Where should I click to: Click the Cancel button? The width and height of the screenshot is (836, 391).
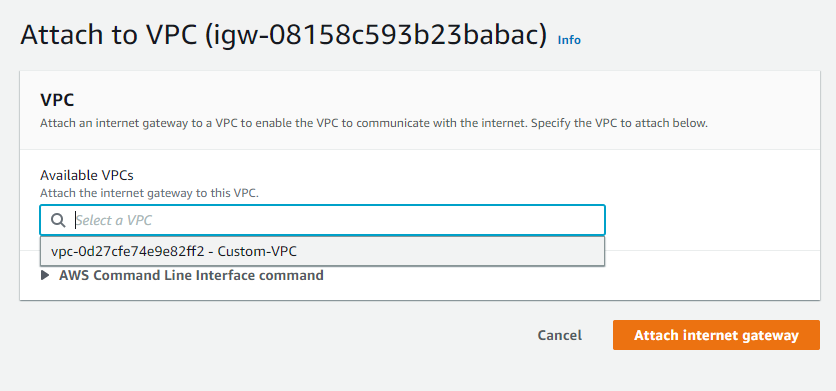[x=559, y=335]
